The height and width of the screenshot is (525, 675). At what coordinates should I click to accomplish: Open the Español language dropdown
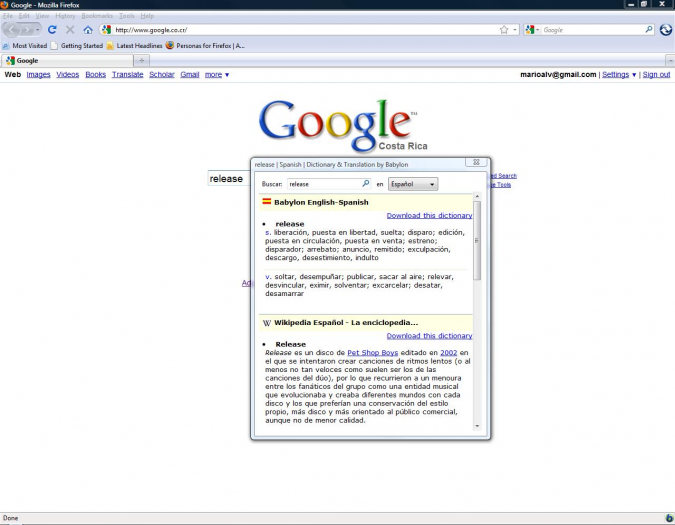pos(413,184)
